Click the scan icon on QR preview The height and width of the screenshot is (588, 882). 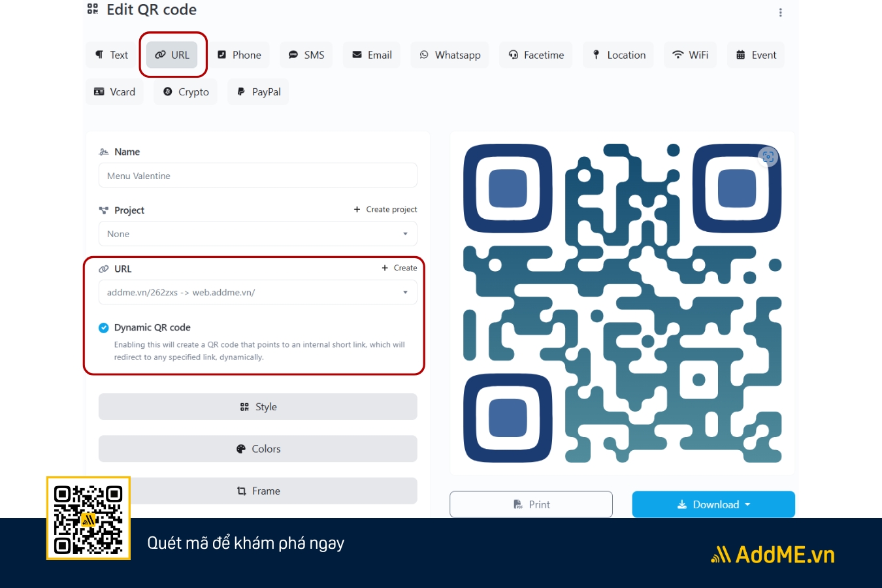[768, 157]
